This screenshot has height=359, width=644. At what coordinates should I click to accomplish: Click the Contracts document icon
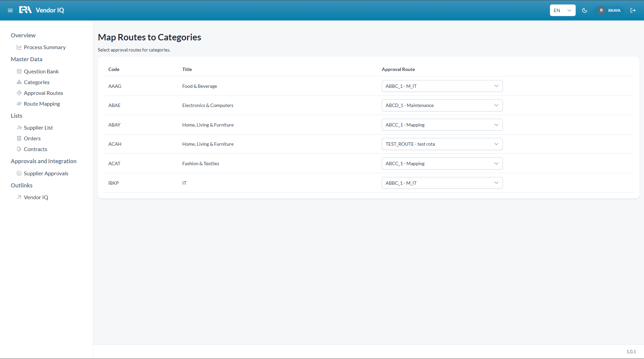click(19, 149)
